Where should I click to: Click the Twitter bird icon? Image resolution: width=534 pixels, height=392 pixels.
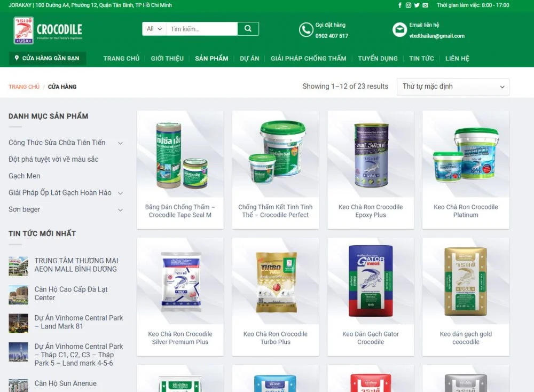(417, 5)
